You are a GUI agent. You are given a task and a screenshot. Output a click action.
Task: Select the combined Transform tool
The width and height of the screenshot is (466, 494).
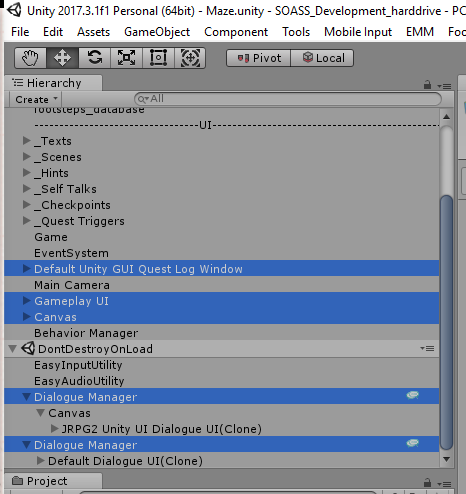[190, 58]
